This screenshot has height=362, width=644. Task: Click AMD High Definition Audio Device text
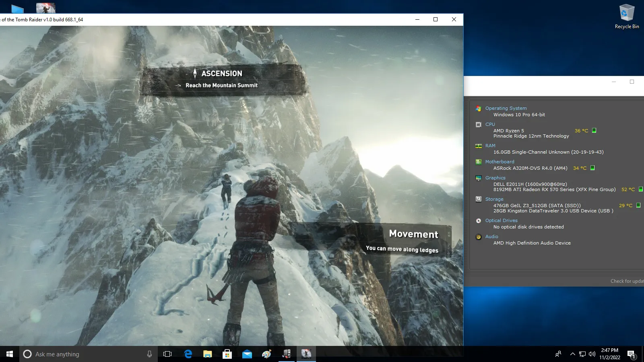click(x=532, y=243)
